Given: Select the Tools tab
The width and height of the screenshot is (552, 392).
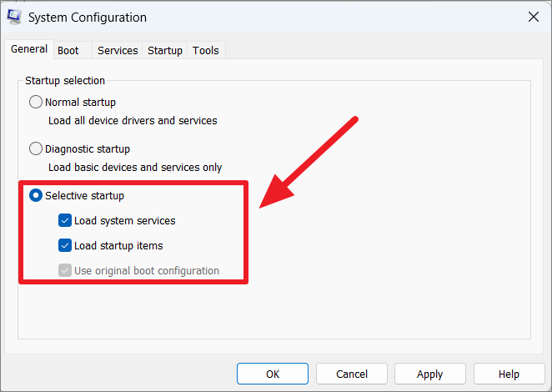Looking at the screenshot, I should click(x=206, y=50).
